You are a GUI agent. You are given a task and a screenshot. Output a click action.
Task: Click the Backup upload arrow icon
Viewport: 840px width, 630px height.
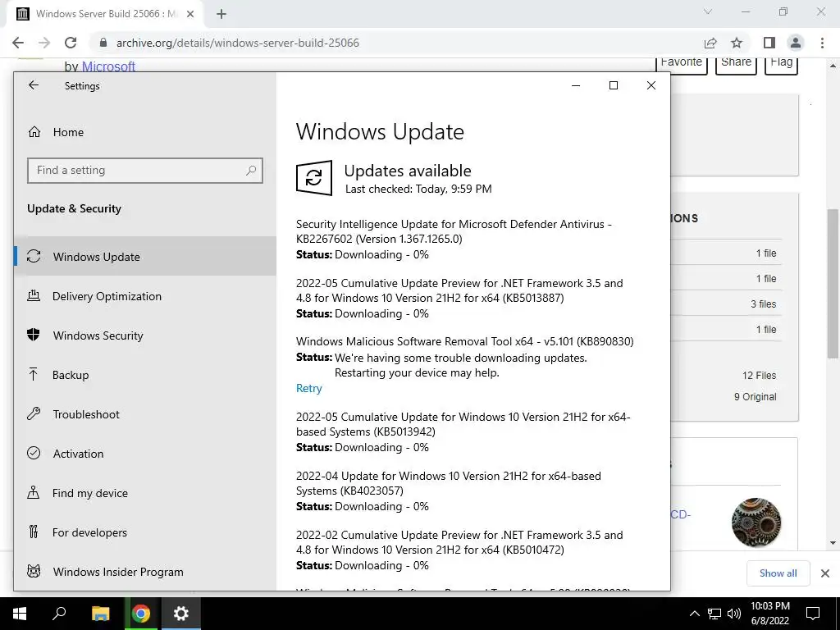tap(33, 374)
